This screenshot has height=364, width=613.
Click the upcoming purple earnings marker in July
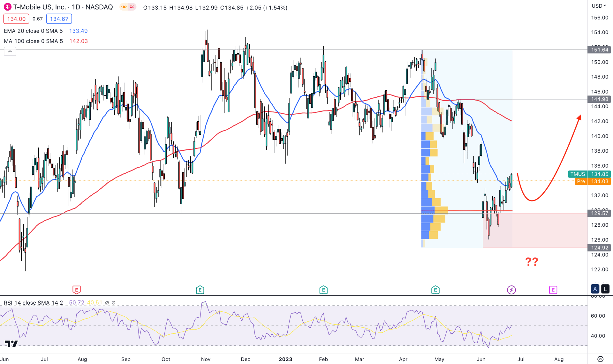pos(553,290)
